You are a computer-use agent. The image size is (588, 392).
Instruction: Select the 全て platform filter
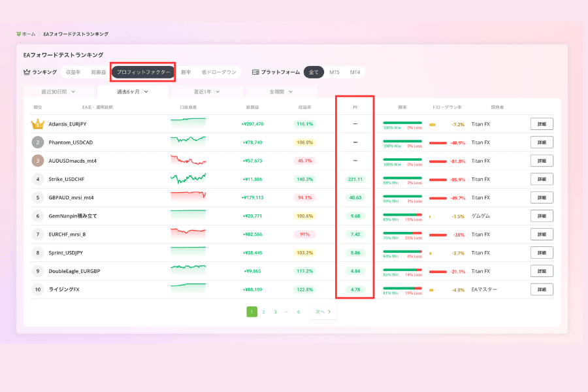click(x=314, y=72)
